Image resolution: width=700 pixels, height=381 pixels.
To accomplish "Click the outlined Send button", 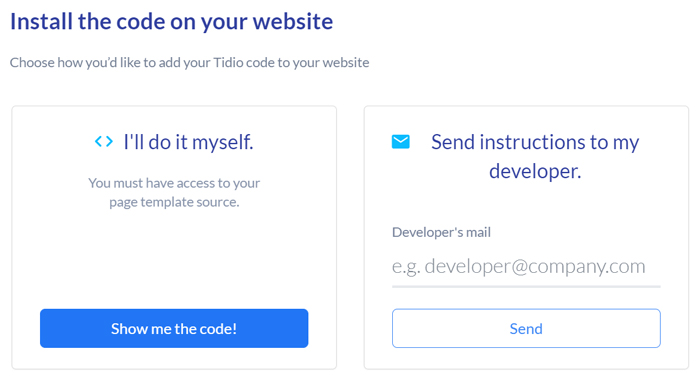I will click(x=526, y=328).
